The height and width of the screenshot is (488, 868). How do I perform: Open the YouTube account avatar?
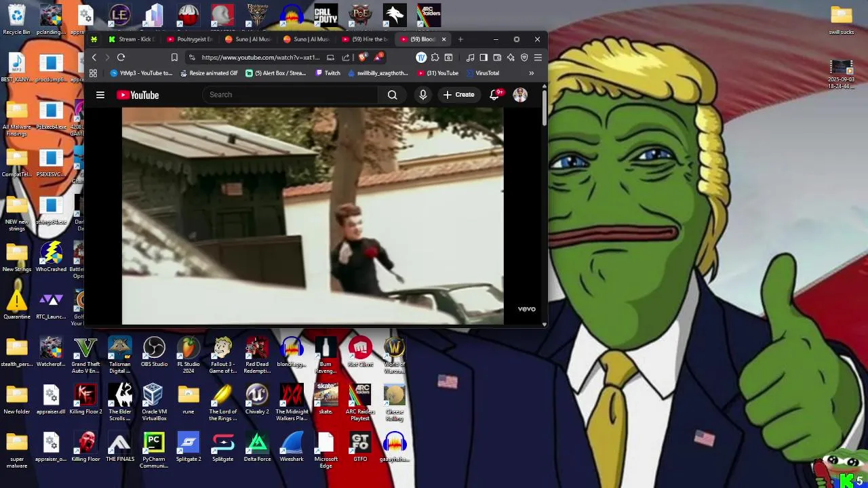(520, 95)
